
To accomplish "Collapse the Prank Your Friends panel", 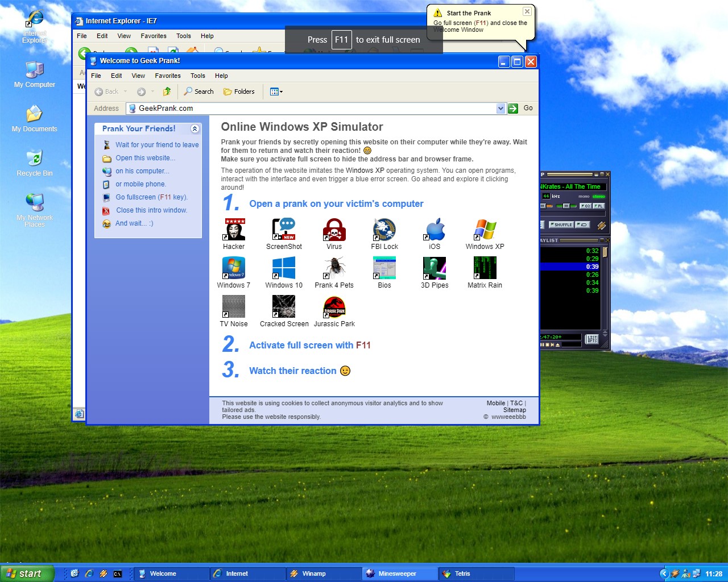I will (x=195, y=129).
